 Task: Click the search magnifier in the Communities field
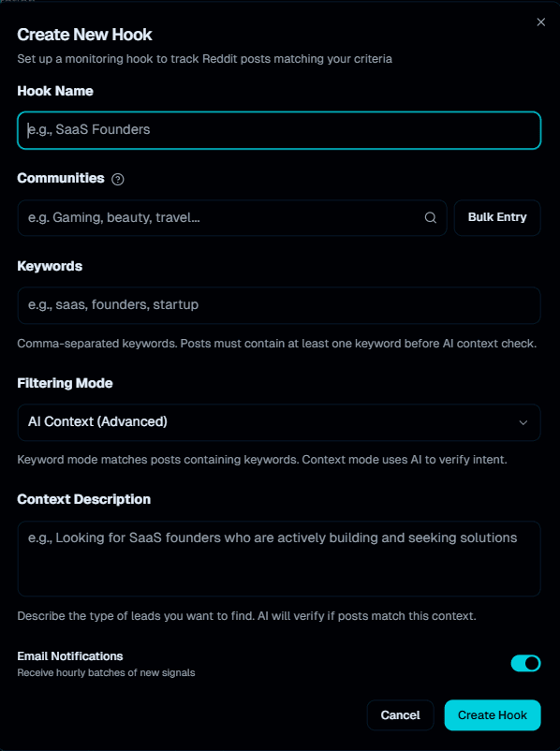[430, 217]
